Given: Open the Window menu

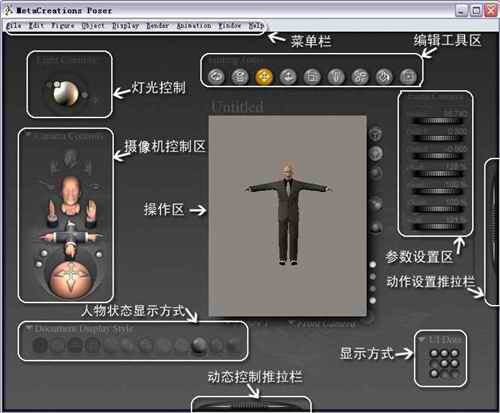Looking at the screenshot, I should [x=230, y=25].
